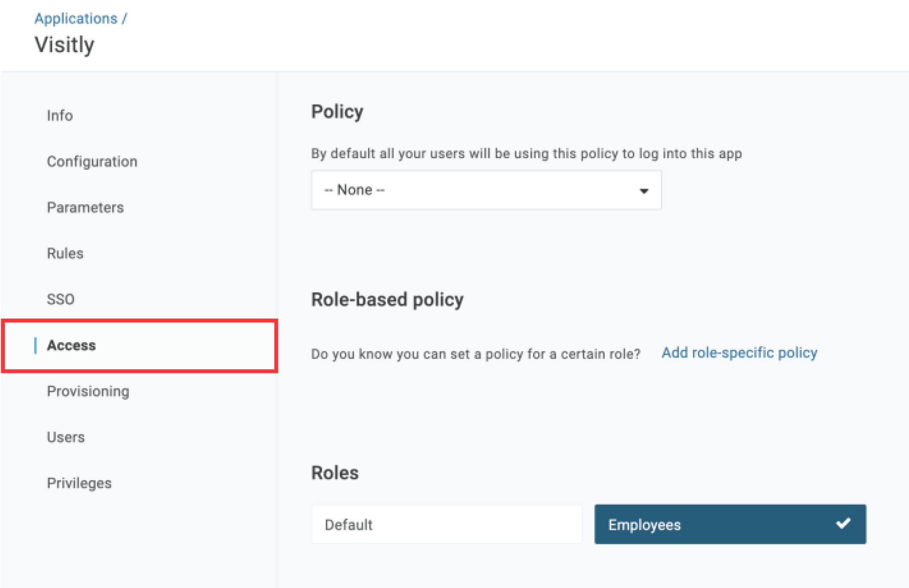Click the Employees checkmark icon
The width and height of the screenshot is (909, 588).
[843, 524]
